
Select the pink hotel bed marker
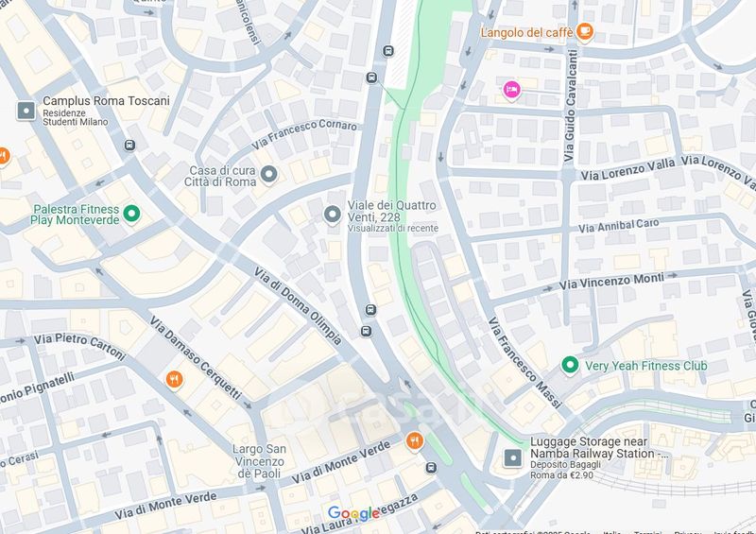(x=511, y=90)
